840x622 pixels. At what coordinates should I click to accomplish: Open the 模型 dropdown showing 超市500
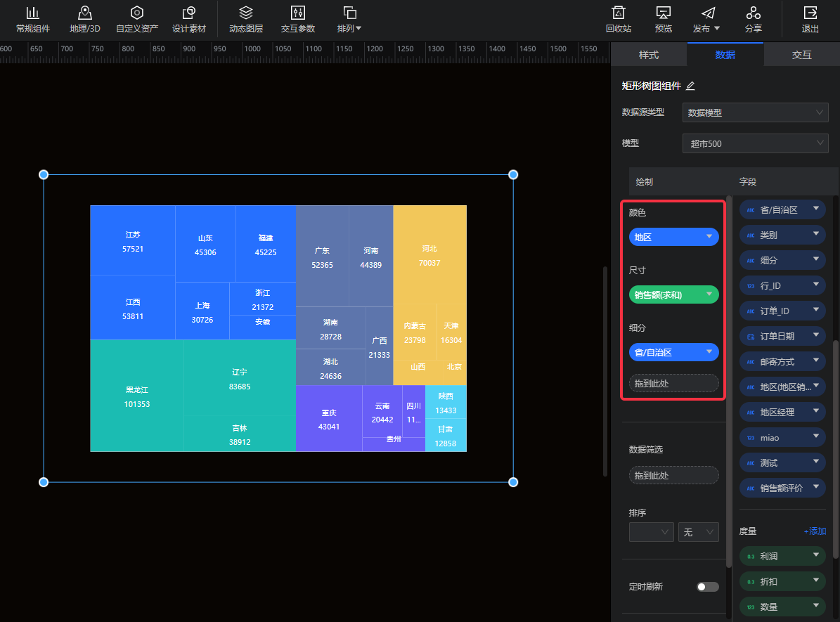pyautogui.click(x=755, y=143)
